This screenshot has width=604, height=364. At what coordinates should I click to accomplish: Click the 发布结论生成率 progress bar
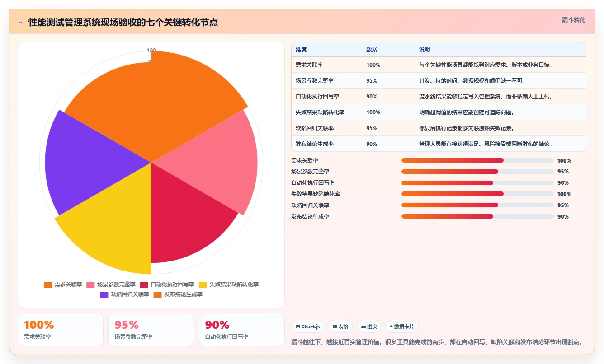pyautogui.click(x=477, y=216)
